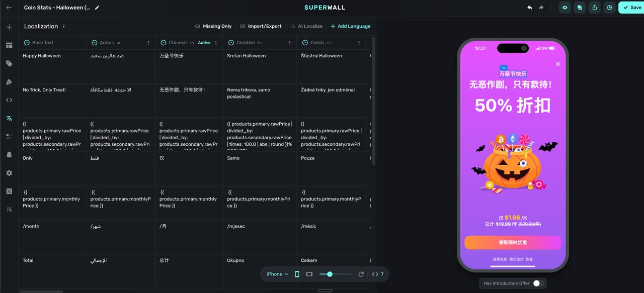This screenshot has width=644, height=293.
Task: Click the Czech column check circle
Action: 305,43
